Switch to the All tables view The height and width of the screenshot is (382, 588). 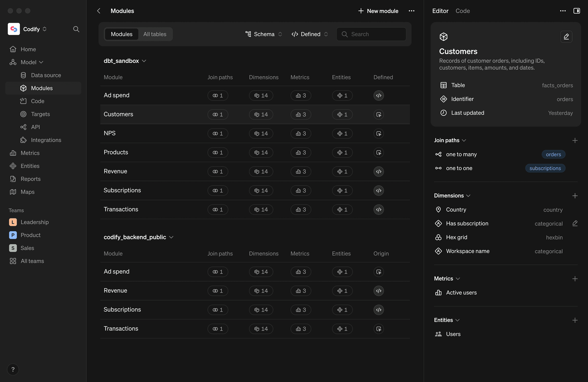point(155,34)
